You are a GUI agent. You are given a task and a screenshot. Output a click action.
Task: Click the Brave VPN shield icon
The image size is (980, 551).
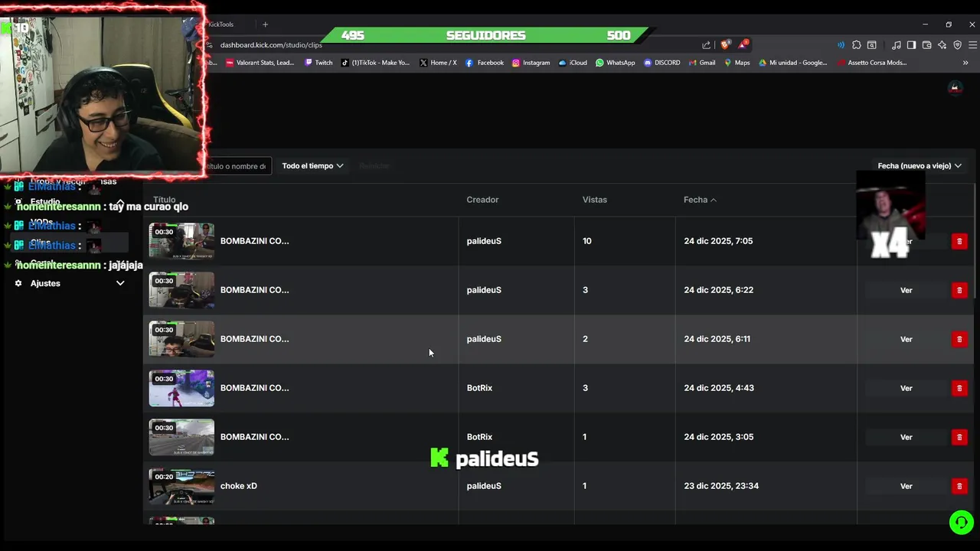coord(957,45)
